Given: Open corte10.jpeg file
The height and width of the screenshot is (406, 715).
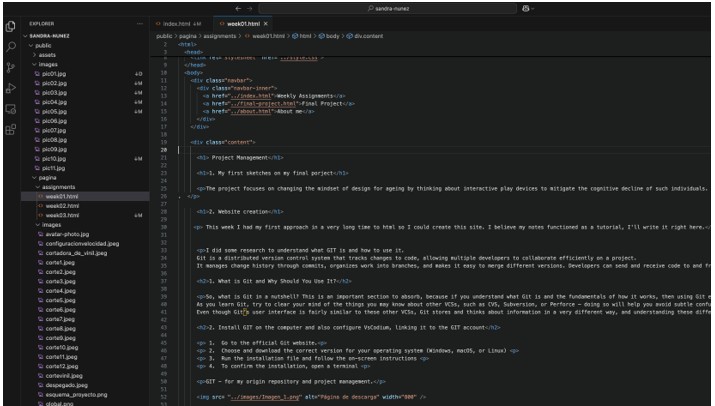Looking at the screenshot, I should (62, 348).
